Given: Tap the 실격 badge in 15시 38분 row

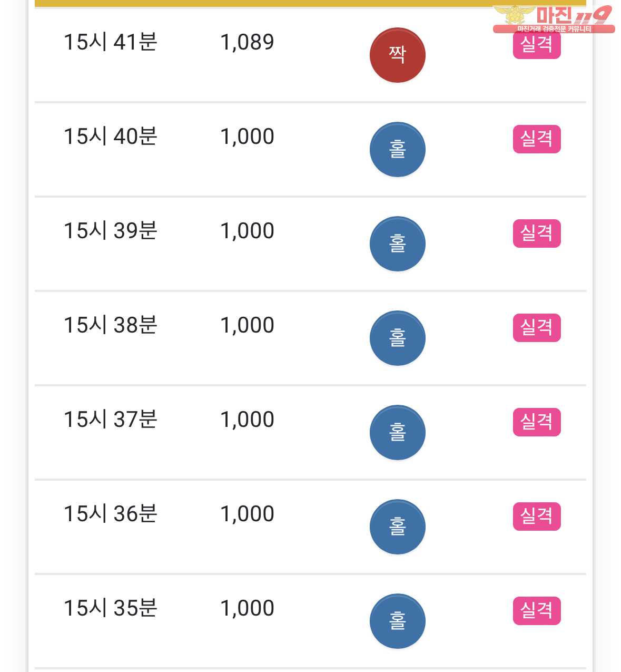Looking at the screenshot, I should point(537,328).
